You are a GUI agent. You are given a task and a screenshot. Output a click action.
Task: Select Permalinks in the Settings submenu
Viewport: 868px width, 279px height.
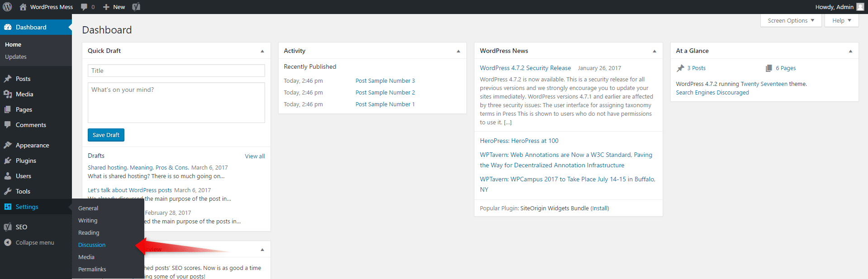click(92, 269)
